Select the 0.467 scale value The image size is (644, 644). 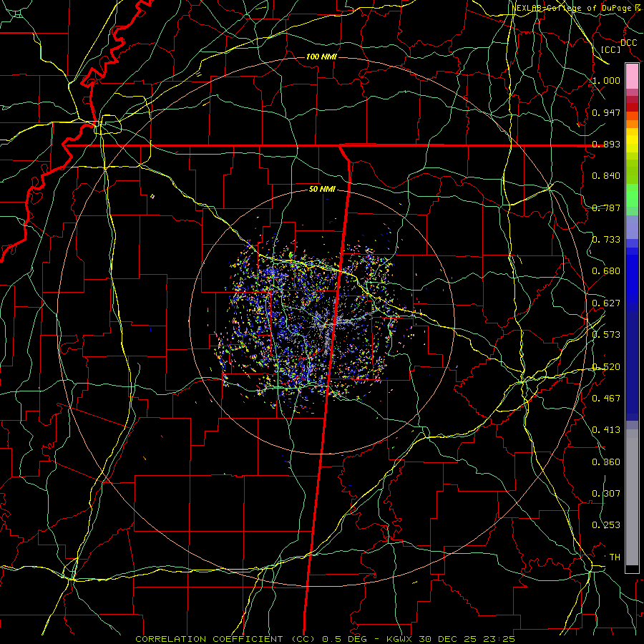606,399
